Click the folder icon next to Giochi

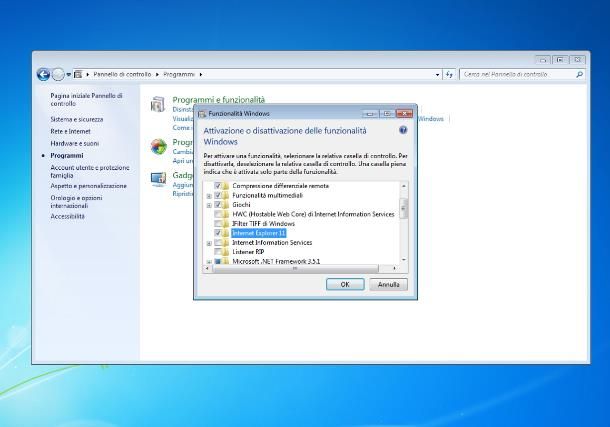[226, 205]
